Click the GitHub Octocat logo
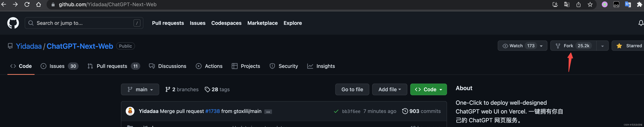This screenshot has height=127, width=644. coord(13,23)
